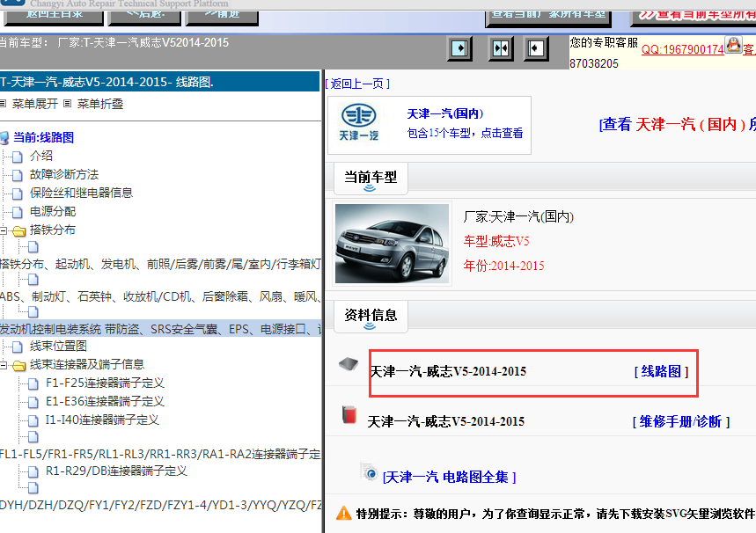Click the page icon beside 介绍
Viewport: 756px width, 533px height.
[18, 157]
